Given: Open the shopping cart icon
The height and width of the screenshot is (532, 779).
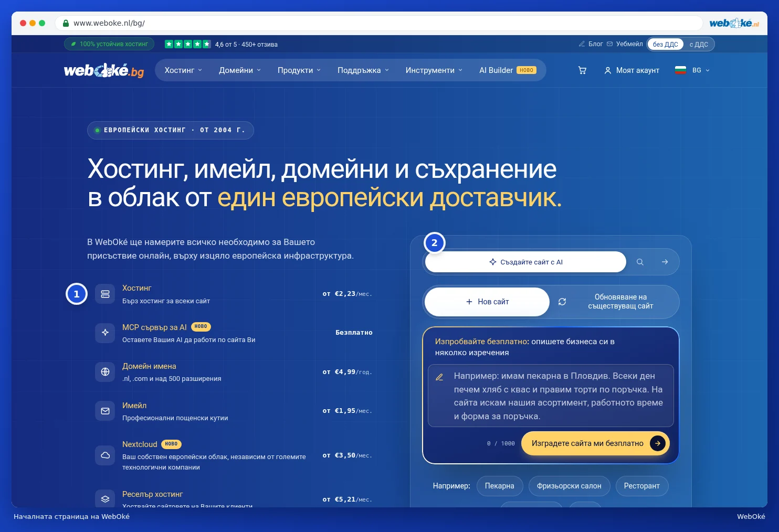Looking at the screenshot, I should pyautogui.click(x=582, y=70).
